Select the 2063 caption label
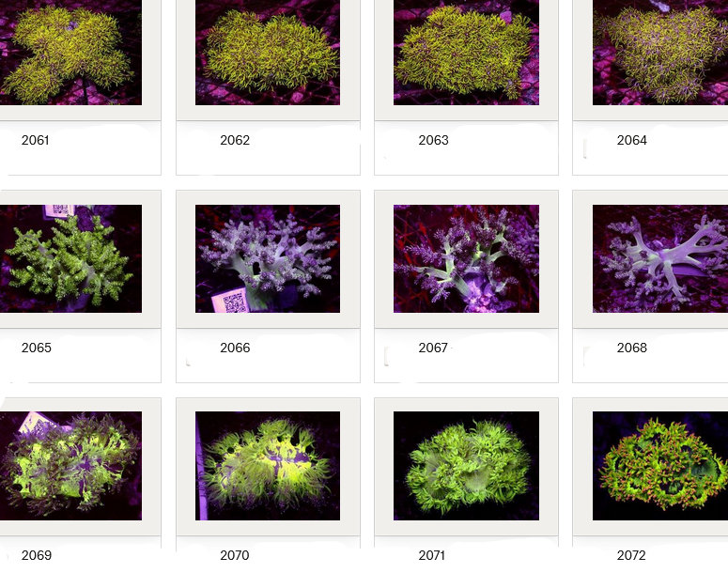The width and height of the screenshot is (728, 573). 433,140
